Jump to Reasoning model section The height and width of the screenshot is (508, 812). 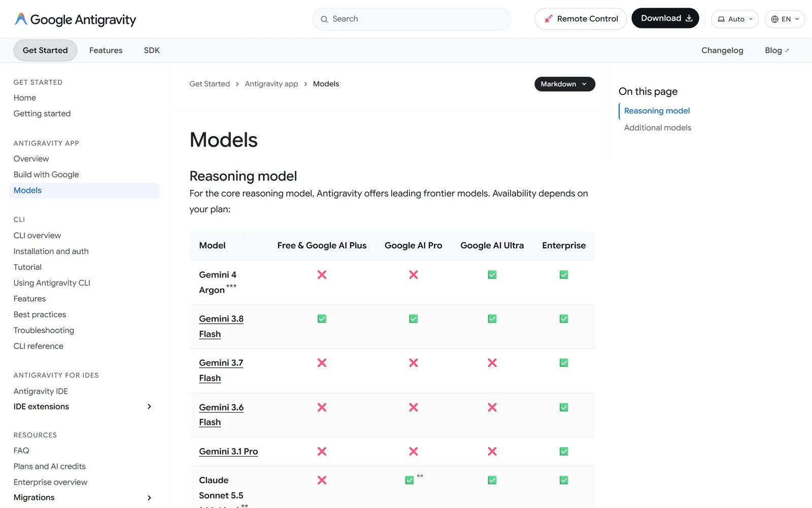coord(657,111)
